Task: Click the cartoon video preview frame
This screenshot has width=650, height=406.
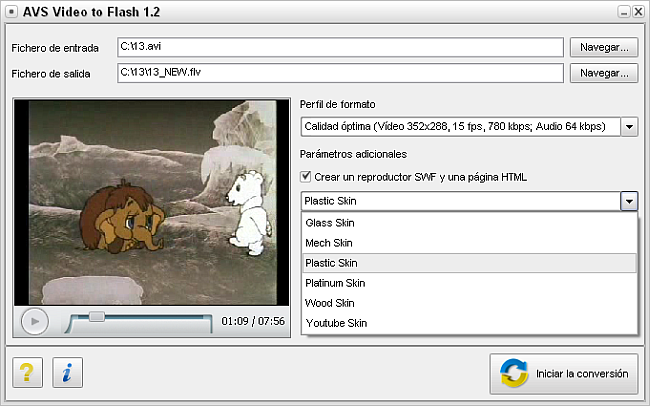Action: 152,202
